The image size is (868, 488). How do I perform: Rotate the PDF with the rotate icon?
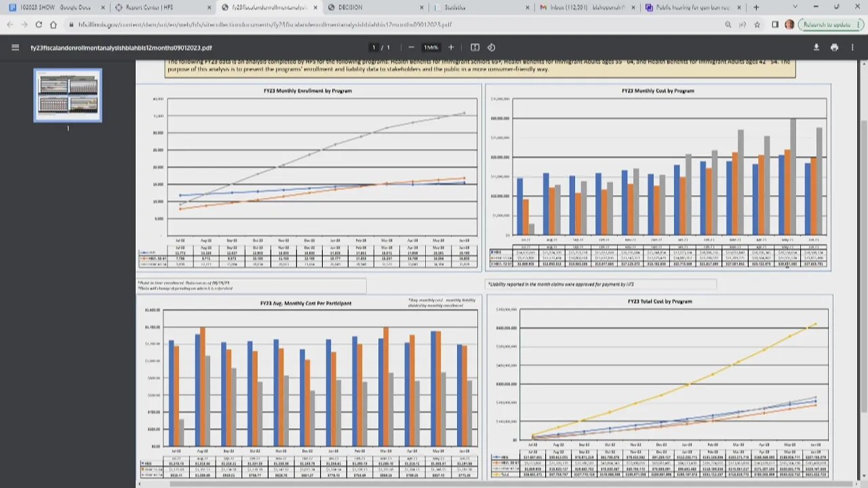pyautogui.click(x=492, y=47)
